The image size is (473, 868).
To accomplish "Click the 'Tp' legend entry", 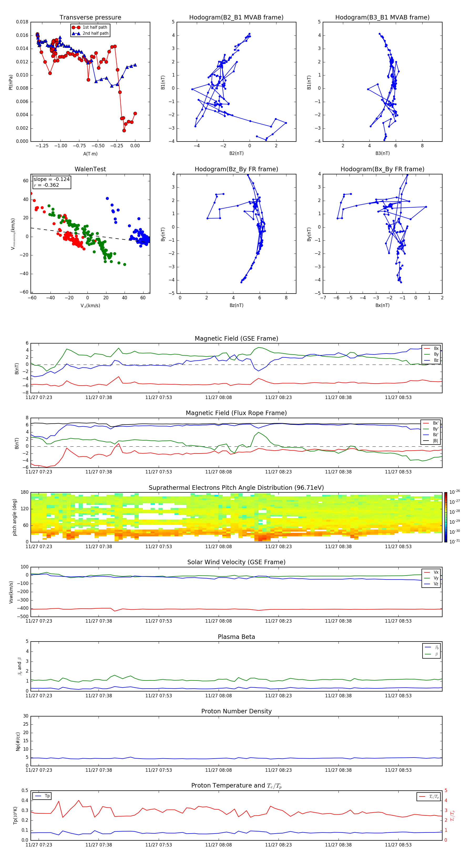I will click(42, 796).
